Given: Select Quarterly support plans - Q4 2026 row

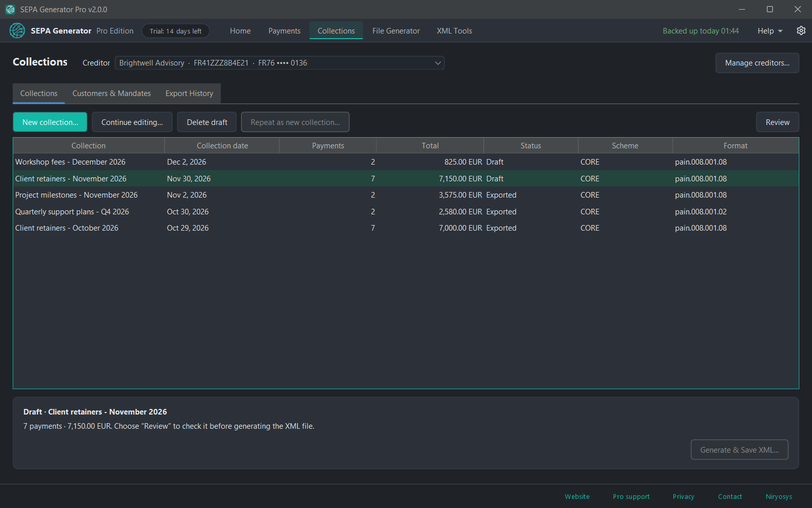Looking at the screenshot, I should point(406,211).
